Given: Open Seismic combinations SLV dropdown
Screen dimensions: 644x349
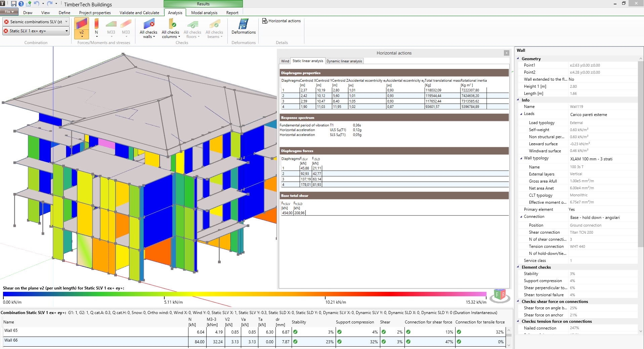Looking at the screenshot, I should [x=36, y=22].
